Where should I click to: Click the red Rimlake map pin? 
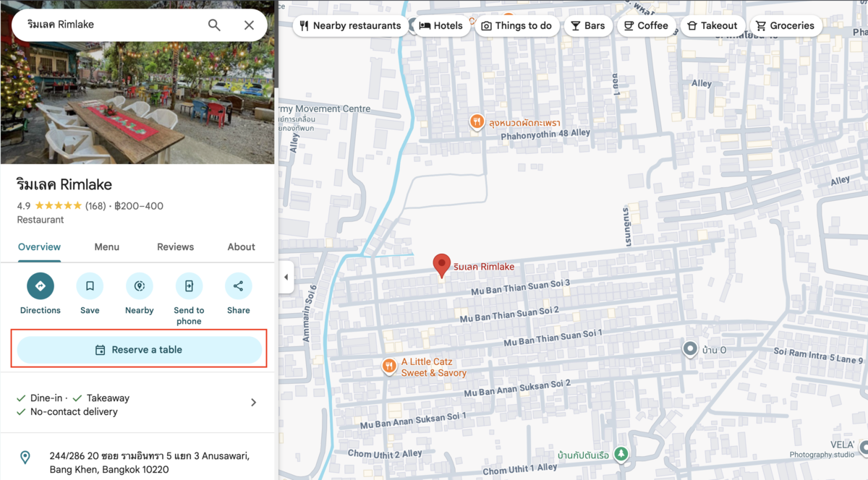(x=441, y=265)
